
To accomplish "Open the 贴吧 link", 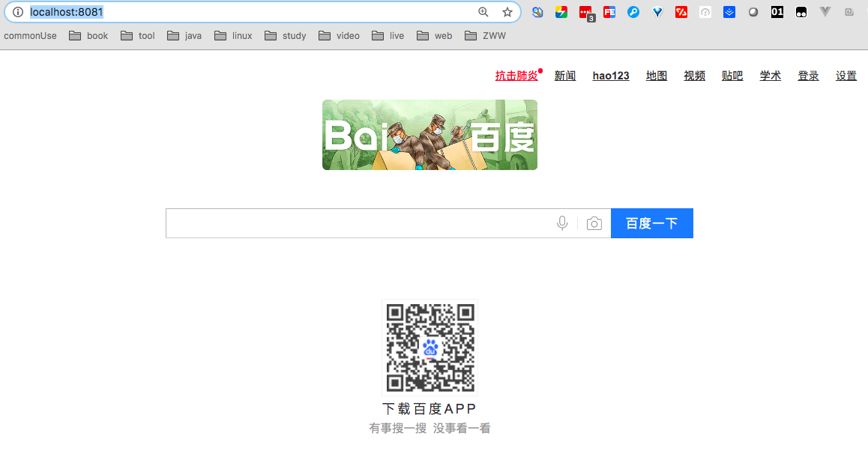I will coord(732,76).
